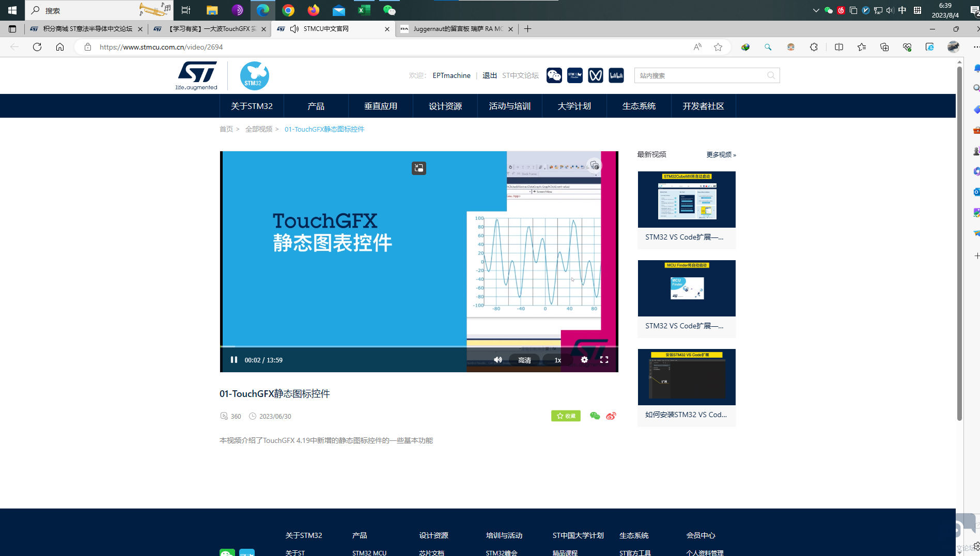The image size is (980, 556).
Task: Open the 垂直应用 navigation menu
Action: tap(381, 106)
